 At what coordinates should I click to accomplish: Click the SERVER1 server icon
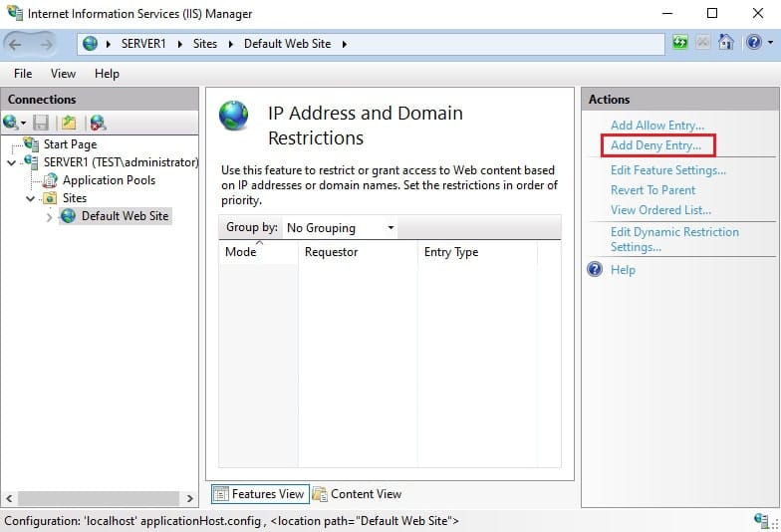point(31,161)
